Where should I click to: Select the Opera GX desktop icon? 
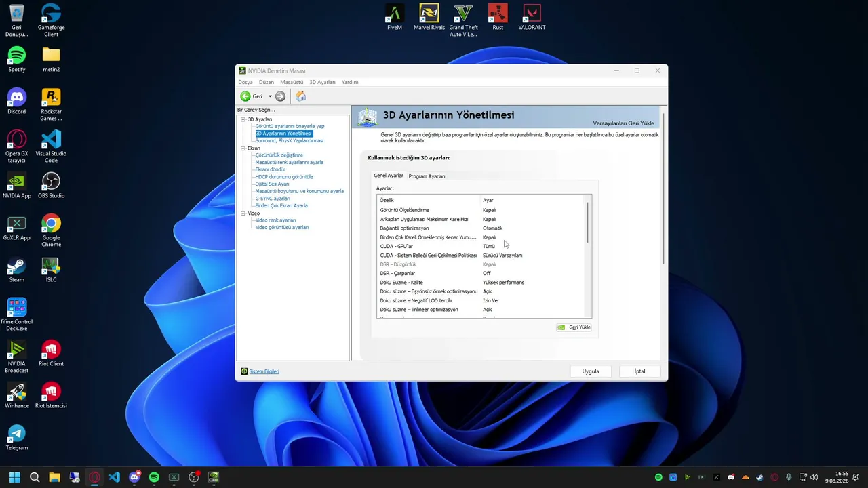pos(17,146)
